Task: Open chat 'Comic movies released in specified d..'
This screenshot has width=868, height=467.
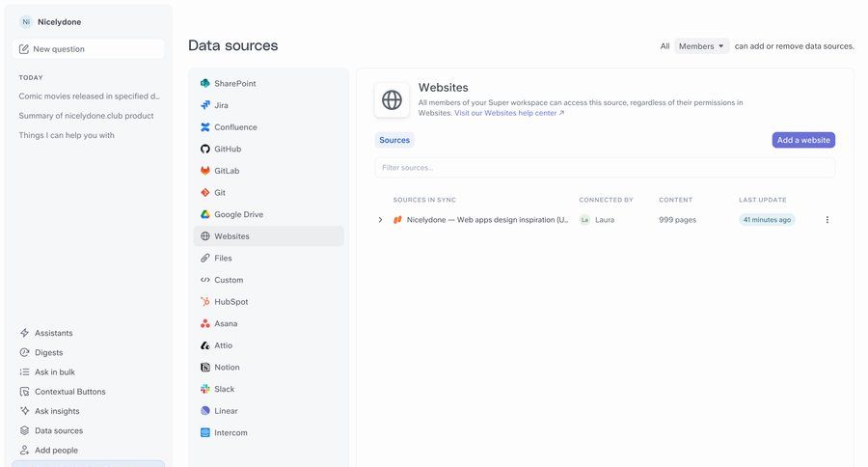Action: pyautogui.click(x=89, y=96)
